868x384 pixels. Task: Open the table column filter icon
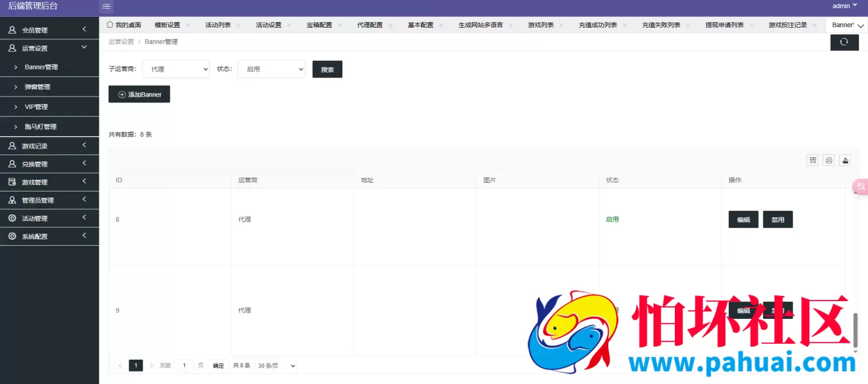pos(813,160)
